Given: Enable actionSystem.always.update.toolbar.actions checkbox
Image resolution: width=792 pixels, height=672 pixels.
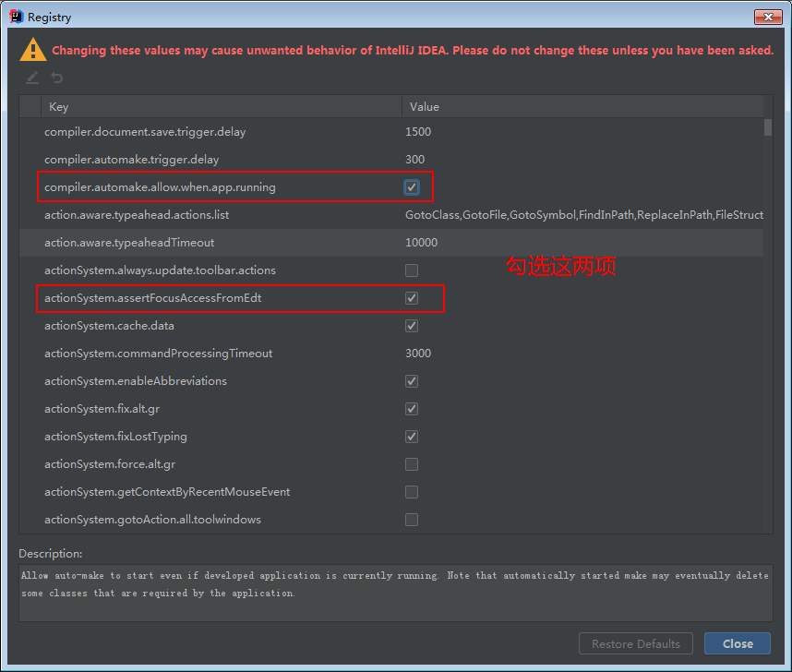Looking at the screenshot, I should 412,270.
